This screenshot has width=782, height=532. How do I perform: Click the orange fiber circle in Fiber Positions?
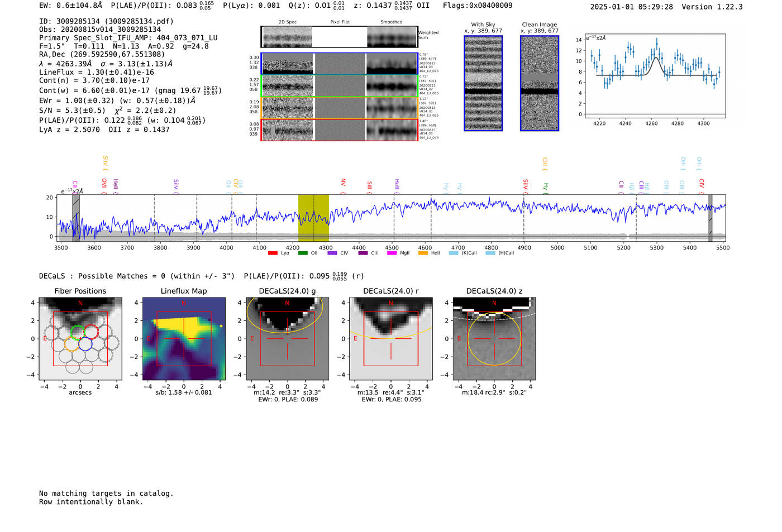pos(71,344)
